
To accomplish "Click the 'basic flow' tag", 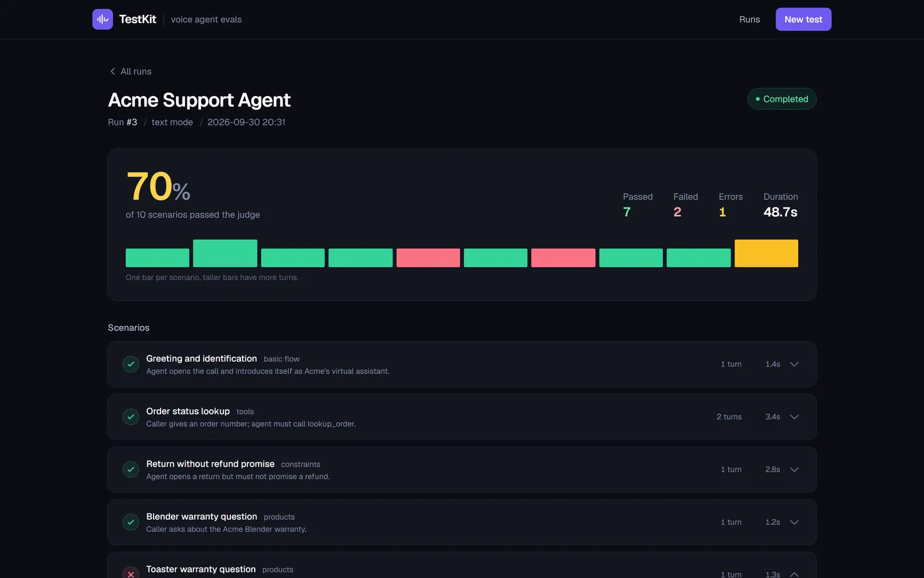I will (281, 359).
